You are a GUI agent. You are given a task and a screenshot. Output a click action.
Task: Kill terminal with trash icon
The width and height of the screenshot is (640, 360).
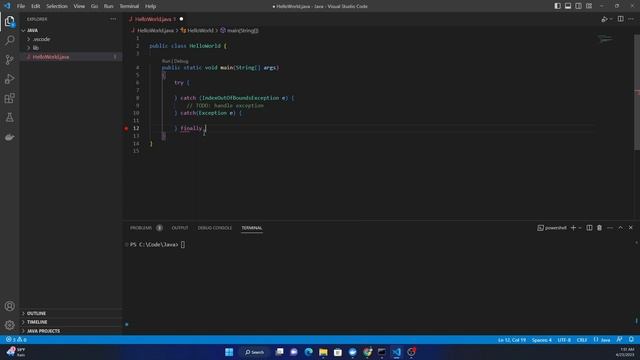click(599, 228)
